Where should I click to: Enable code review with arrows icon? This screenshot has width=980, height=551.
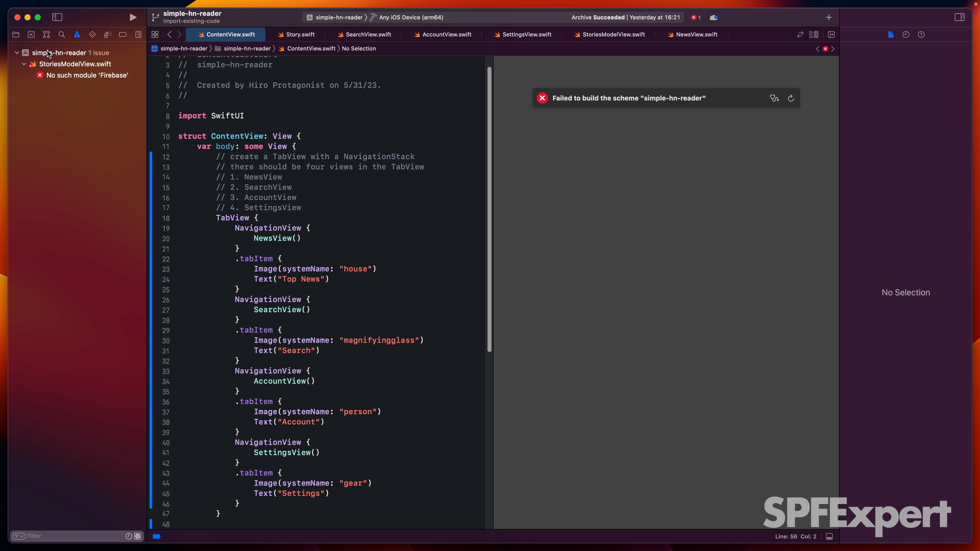(x=800, y=35)
